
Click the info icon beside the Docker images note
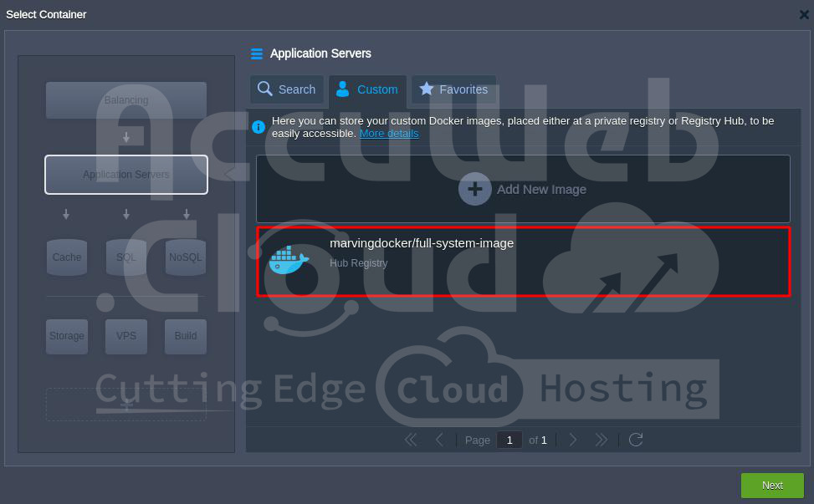[259, 127]
